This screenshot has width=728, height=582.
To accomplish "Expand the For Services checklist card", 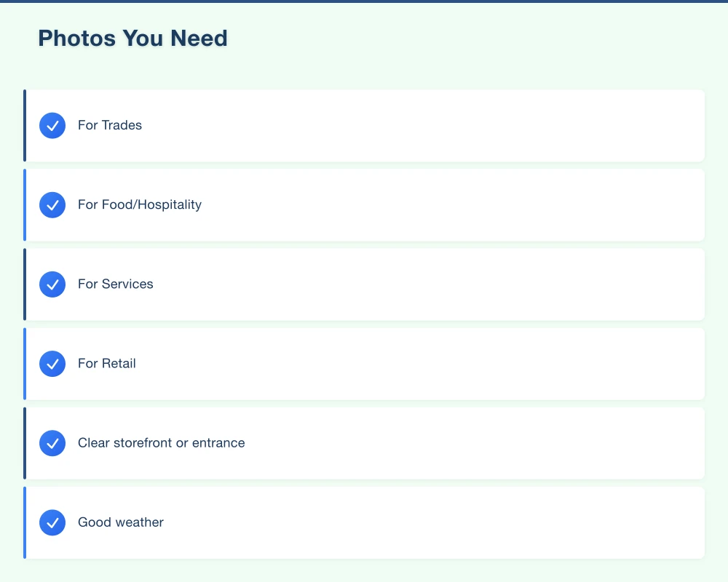I will click(x=364, y=284).
